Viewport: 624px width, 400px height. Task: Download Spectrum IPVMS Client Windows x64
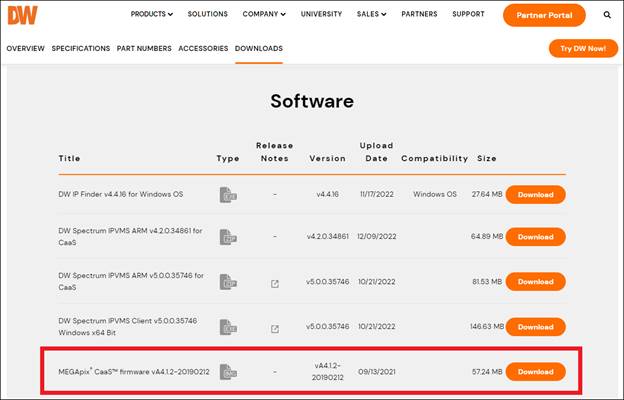(x=535, y=327)
